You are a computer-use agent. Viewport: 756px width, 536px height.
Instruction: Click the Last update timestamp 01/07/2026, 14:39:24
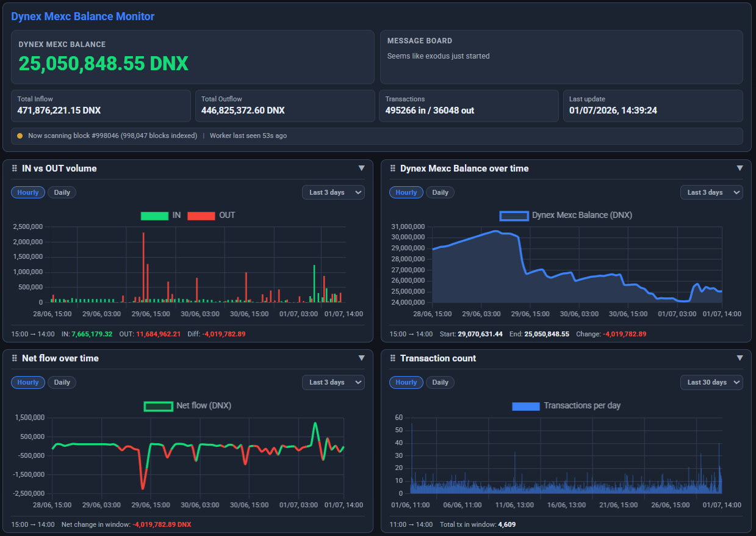(613, 110)
